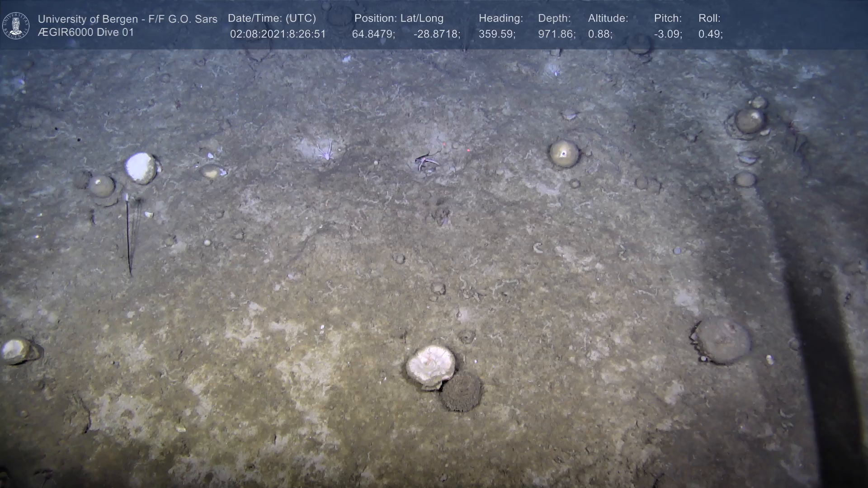Click the Altitude value 0.88
This screenshot has height=488, width=868.
600,34
